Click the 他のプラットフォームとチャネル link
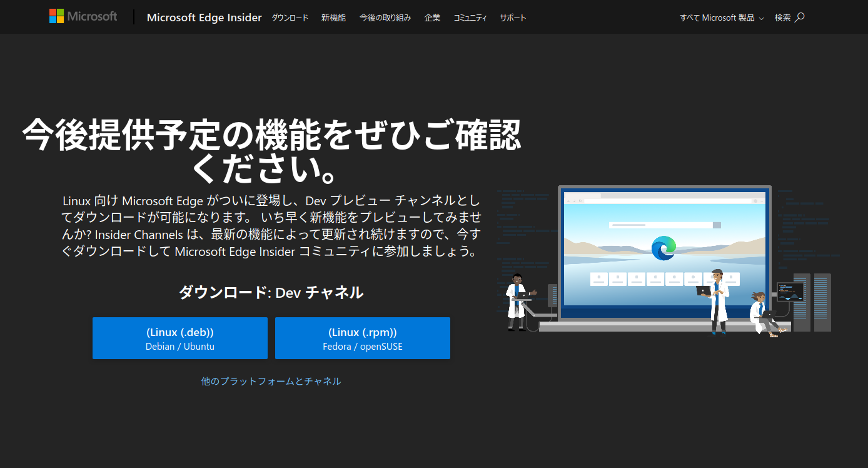The height and width of the screenshot is (468, 868). 271,381
